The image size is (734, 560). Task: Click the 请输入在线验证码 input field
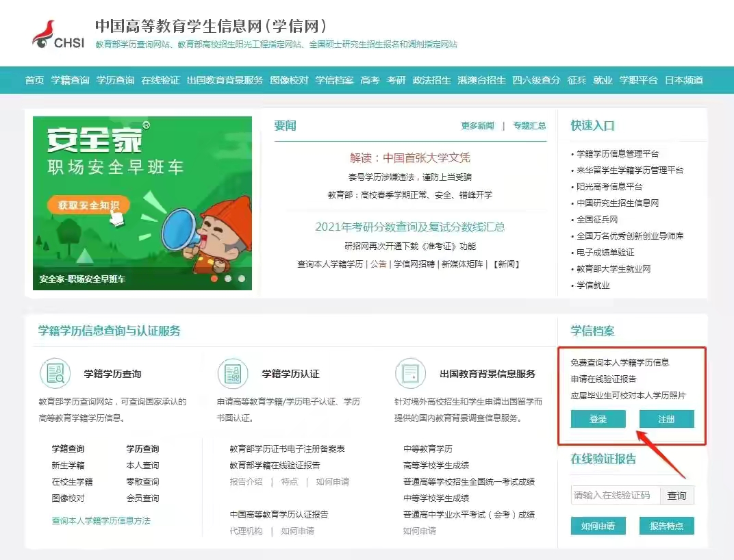[x=614, y=495]
